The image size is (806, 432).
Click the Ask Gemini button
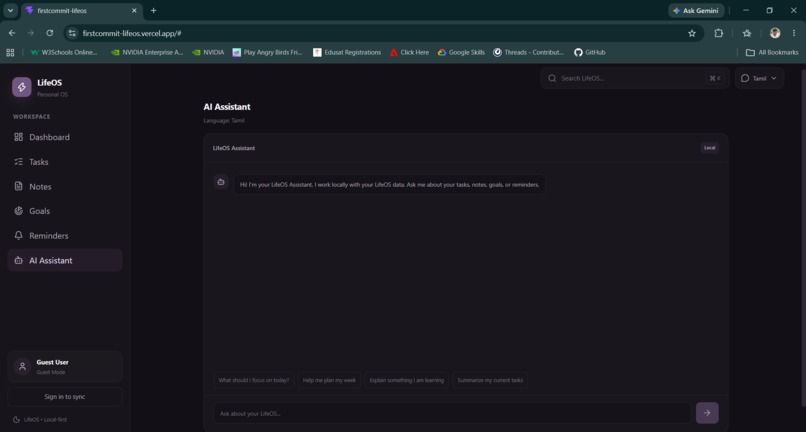pyautogui.click(x=696, y=10)
